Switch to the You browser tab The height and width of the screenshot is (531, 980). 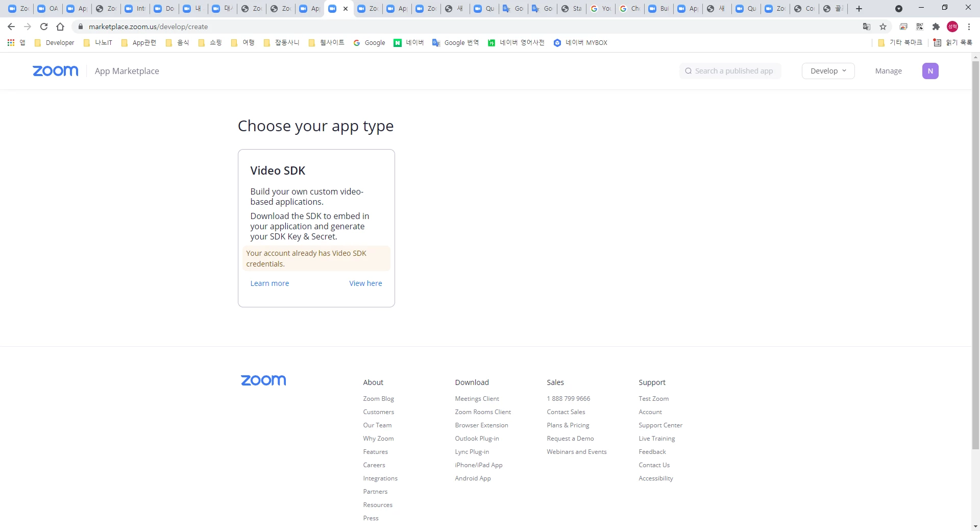(601, 9)
